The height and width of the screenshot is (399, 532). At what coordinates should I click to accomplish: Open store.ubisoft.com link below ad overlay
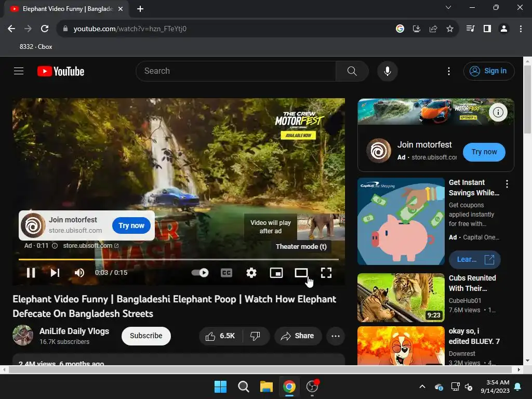click(x=90, y=246)
